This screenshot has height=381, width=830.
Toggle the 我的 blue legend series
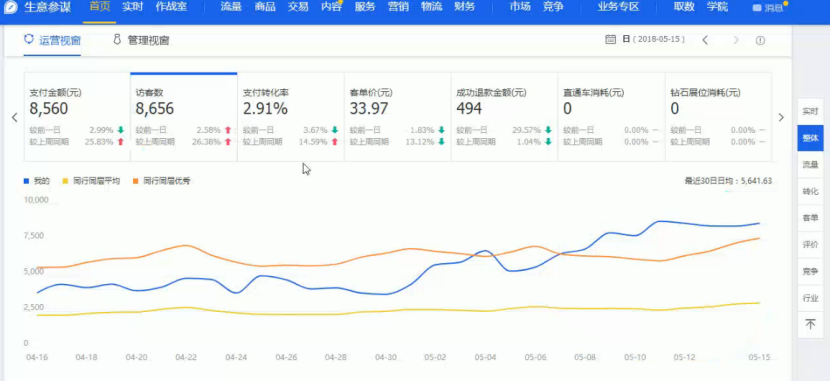click(x=37, y=181)
